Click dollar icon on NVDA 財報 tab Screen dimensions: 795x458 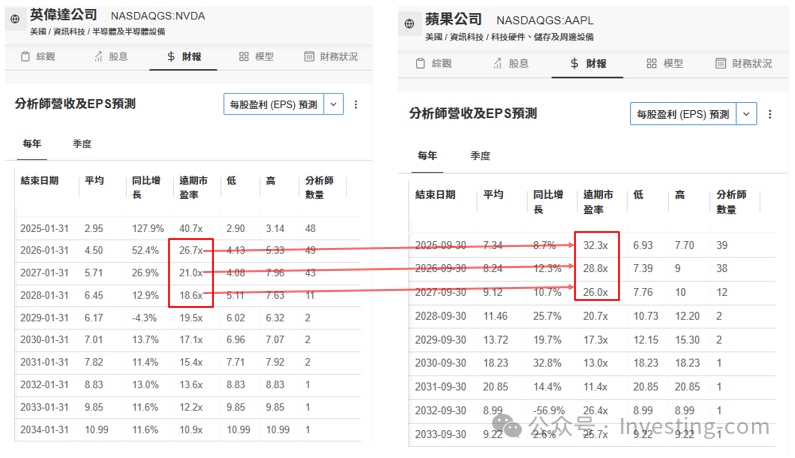171,56
